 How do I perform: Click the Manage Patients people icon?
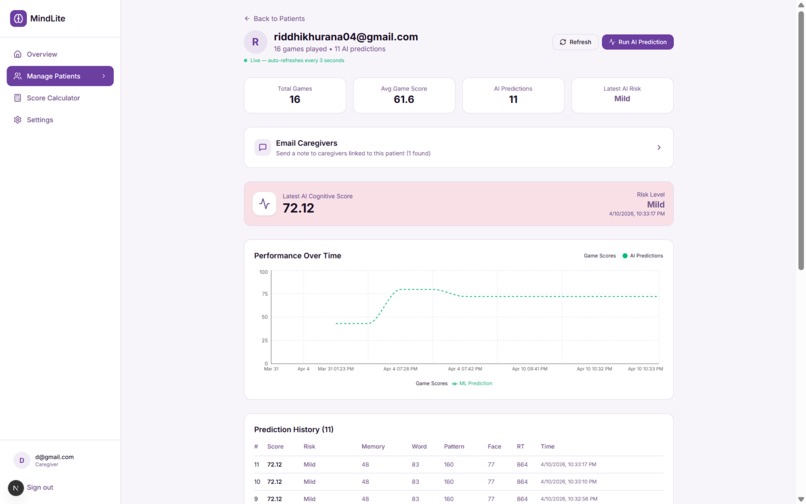point(17,76)
